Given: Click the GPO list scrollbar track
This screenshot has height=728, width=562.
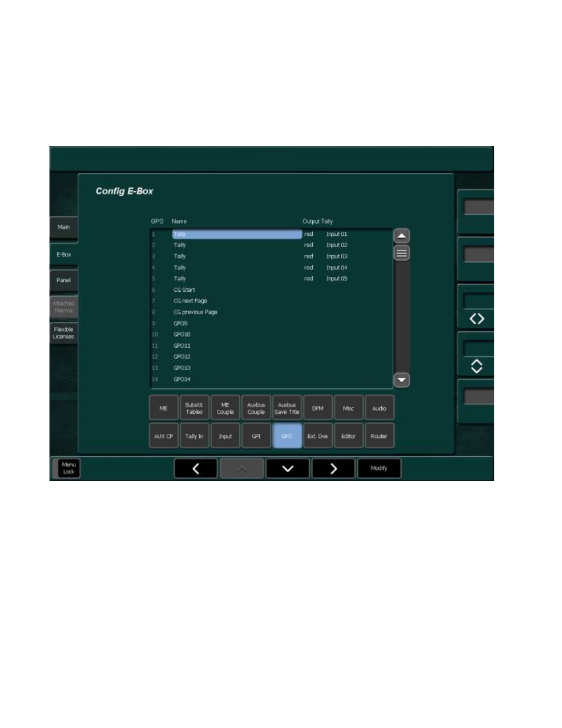Looking at the screenshot, I should [x=401, y=317].
